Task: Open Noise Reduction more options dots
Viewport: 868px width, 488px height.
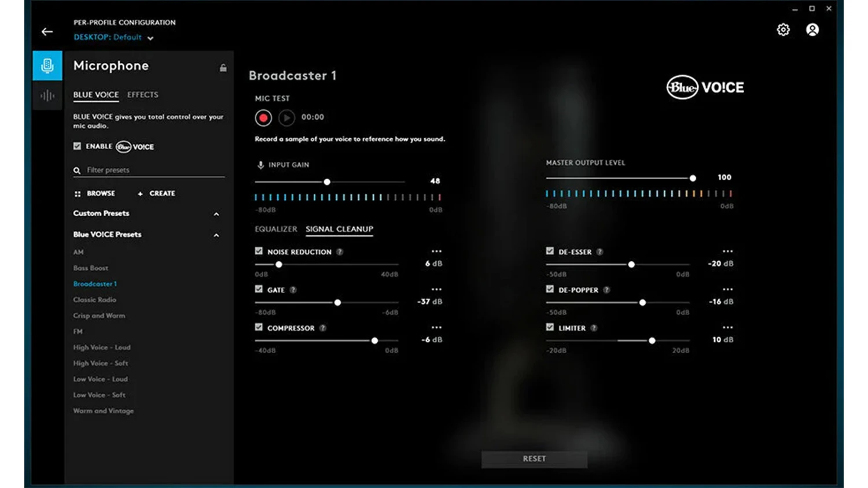Action: [436, 251]
